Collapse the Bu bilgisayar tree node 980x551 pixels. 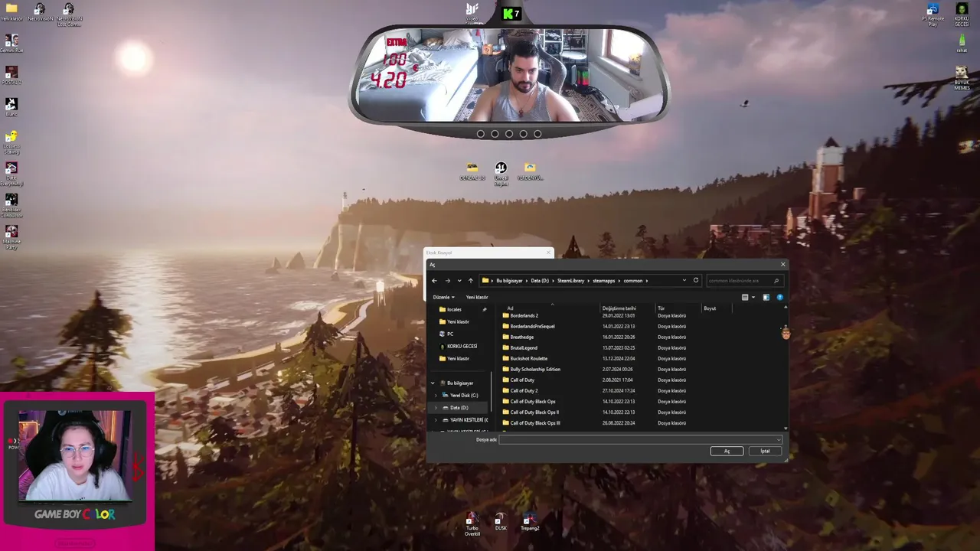(x=433, y=383)
